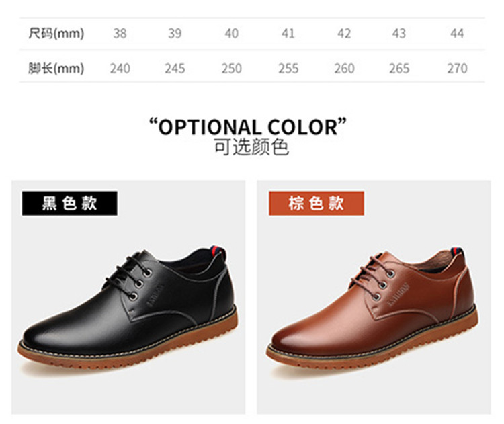Select the orange 棕色款 label
Viewport: 504px width, 424px height.
(317, 203)
